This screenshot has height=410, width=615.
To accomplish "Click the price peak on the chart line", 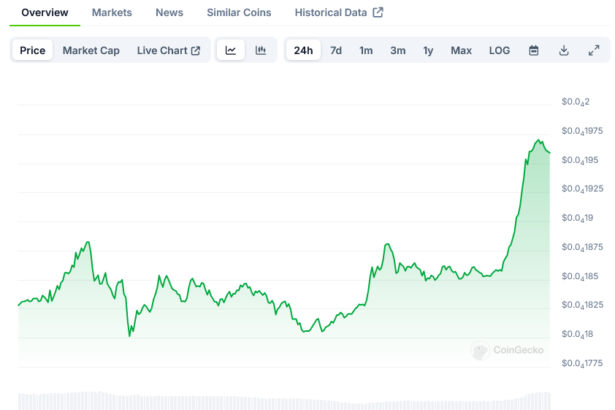I will point(538,141).
